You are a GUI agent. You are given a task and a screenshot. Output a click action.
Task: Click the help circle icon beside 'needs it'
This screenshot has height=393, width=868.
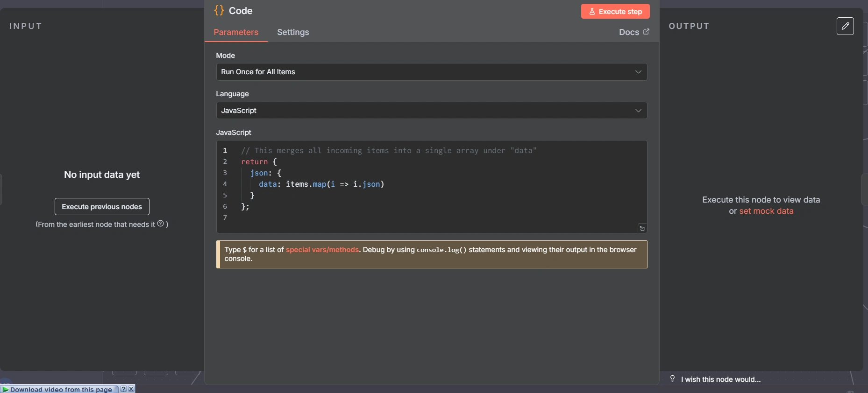160,224
